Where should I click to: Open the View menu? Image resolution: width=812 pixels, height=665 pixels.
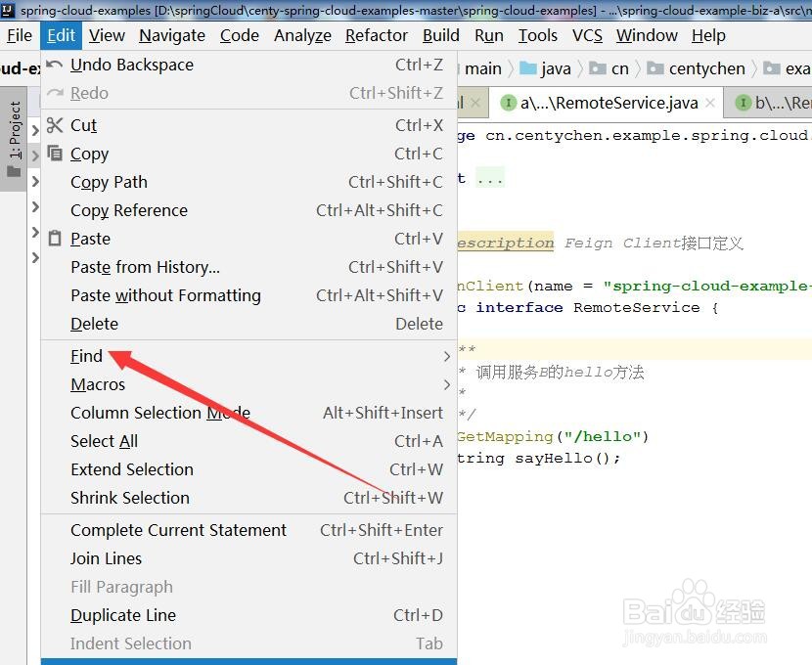(x=107, y=35)
